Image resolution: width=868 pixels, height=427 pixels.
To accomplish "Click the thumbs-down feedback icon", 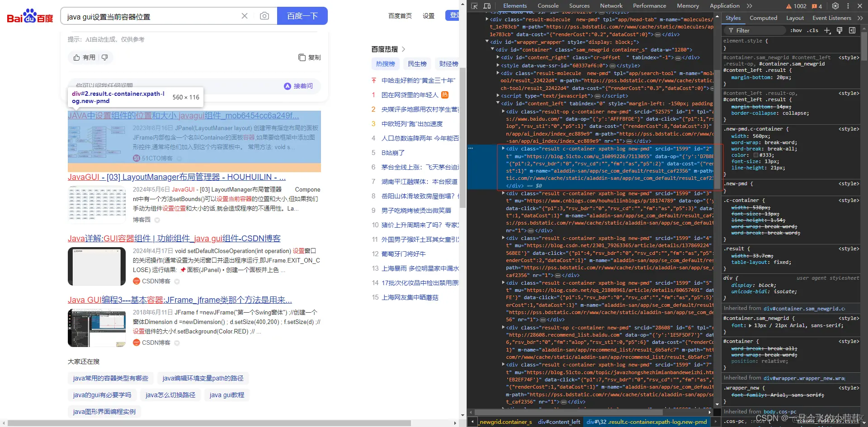I will click(105, 57).
